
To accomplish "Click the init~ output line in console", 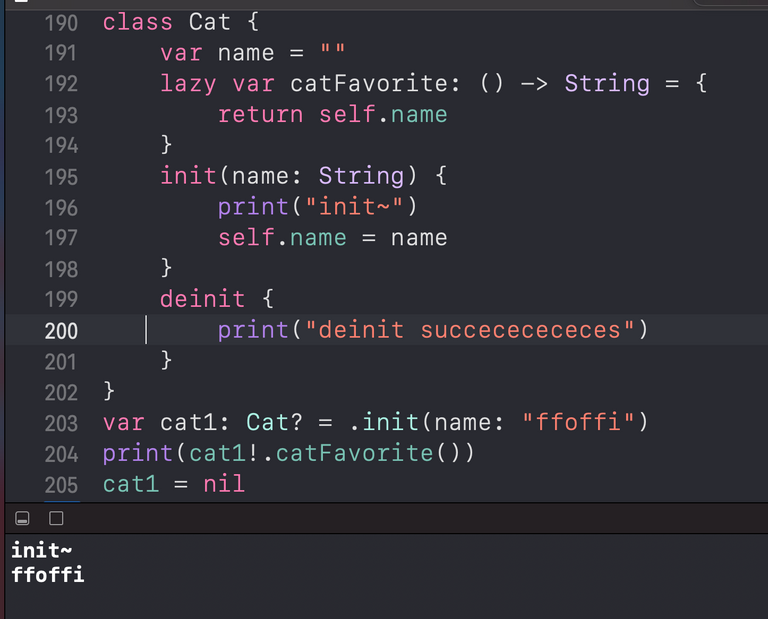I will [42, 550].
